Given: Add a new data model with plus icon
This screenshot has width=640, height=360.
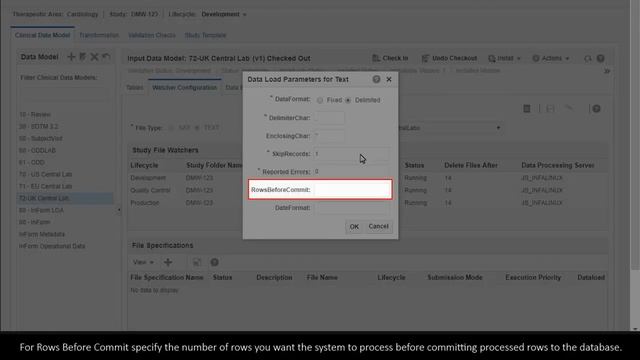Looking at the screenshot, I should coord(71,57).
